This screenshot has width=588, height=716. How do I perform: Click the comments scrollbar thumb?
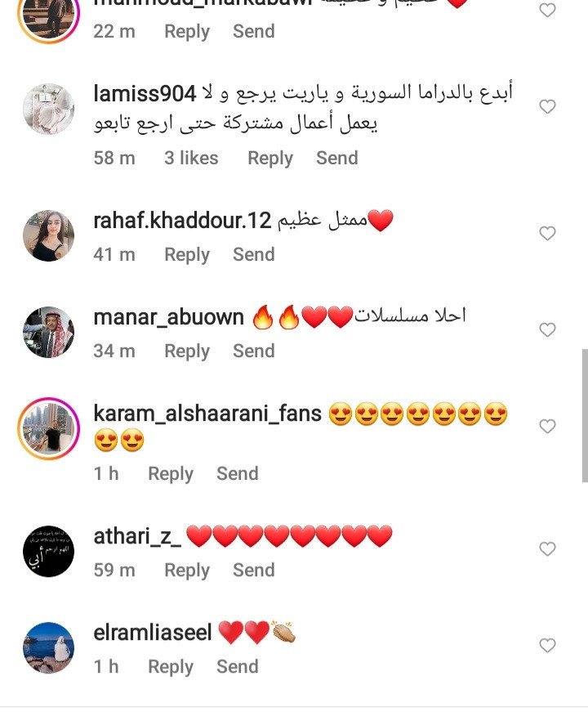pyautogui.click(x=585, y=415)
